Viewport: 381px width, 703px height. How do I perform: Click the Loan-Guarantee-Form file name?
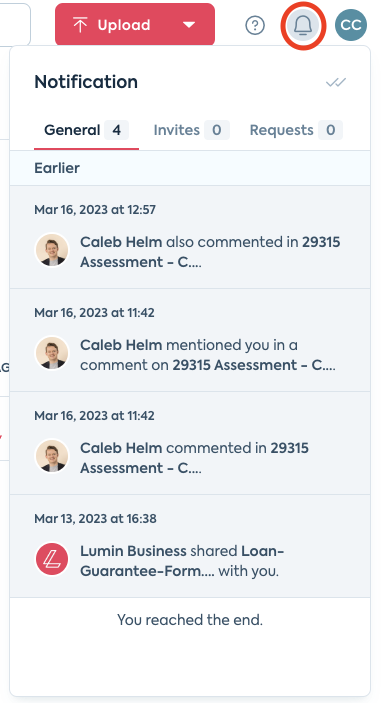click(x=182, y=561)
